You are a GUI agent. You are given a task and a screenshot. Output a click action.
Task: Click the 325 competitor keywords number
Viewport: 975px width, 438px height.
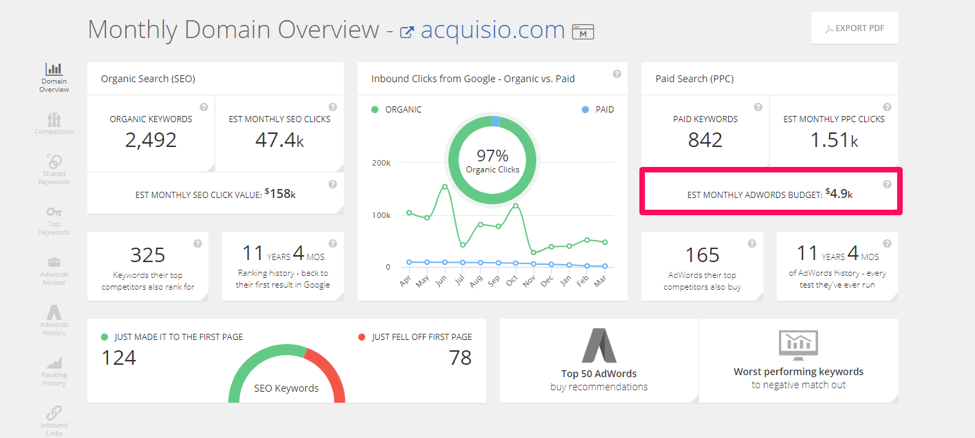point(147,255)
